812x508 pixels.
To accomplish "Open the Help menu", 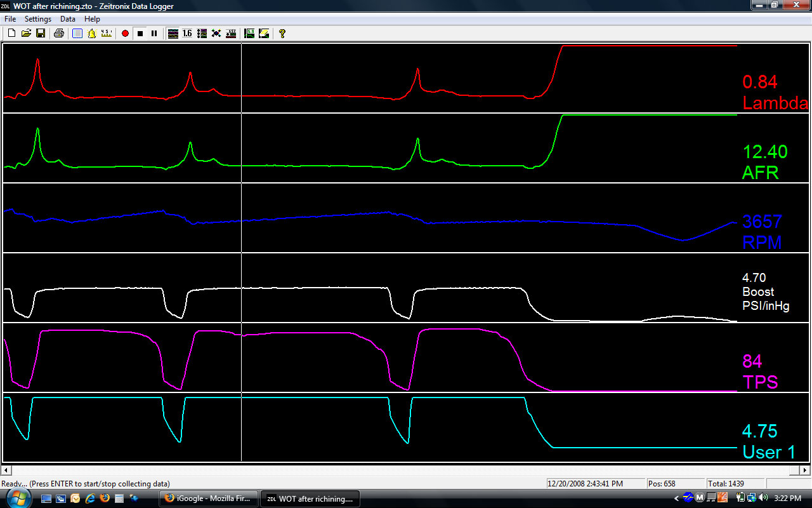I will (x=92, y=19).
